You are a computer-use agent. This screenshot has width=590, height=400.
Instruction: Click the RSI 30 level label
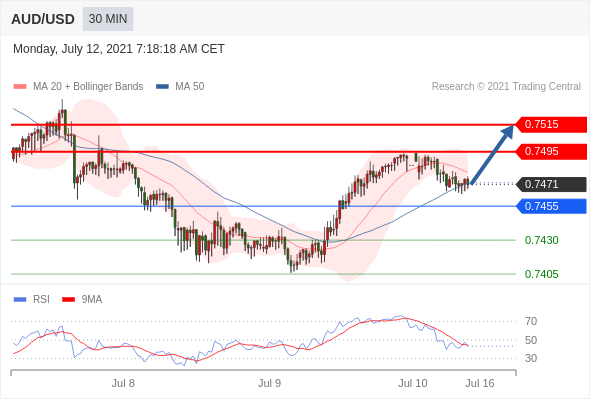point(531,358)
